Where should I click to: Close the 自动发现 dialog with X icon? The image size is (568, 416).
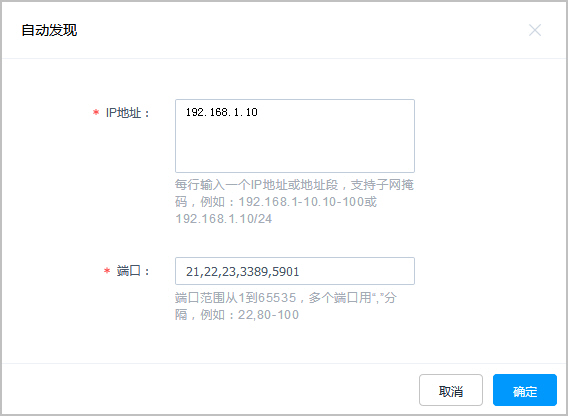pyautogui.click(x=535, y=30)
